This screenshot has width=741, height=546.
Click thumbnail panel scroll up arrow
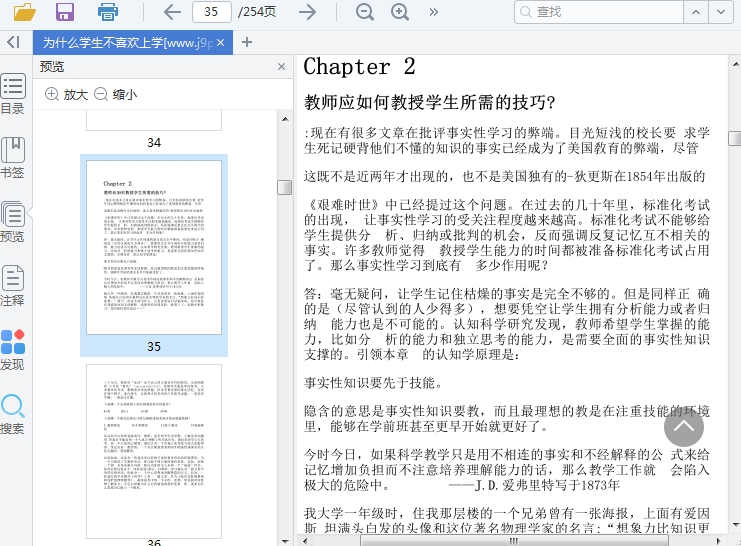(x=285, y=119)
